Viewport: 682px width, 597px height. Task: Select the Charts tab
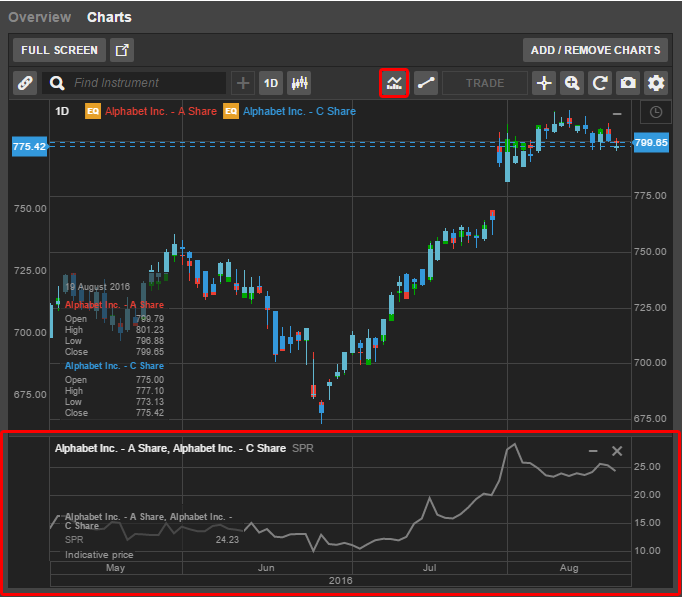tap(109, 17)
